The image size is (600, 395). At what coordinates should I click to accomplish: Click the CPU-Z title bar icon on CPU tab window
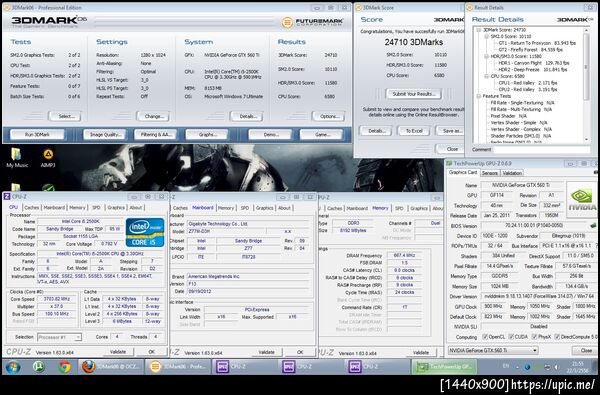coord(7,196)
